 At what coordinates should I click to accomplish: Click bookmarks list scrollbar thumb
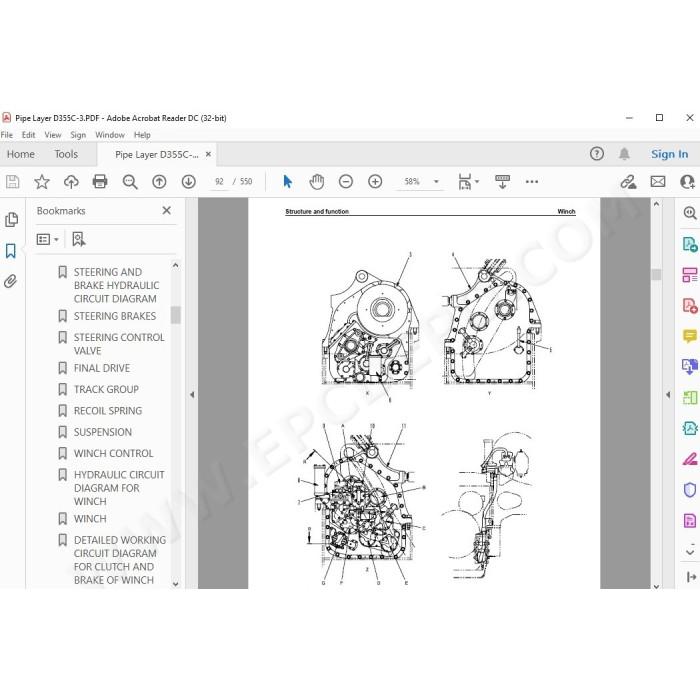coord(176,315)
